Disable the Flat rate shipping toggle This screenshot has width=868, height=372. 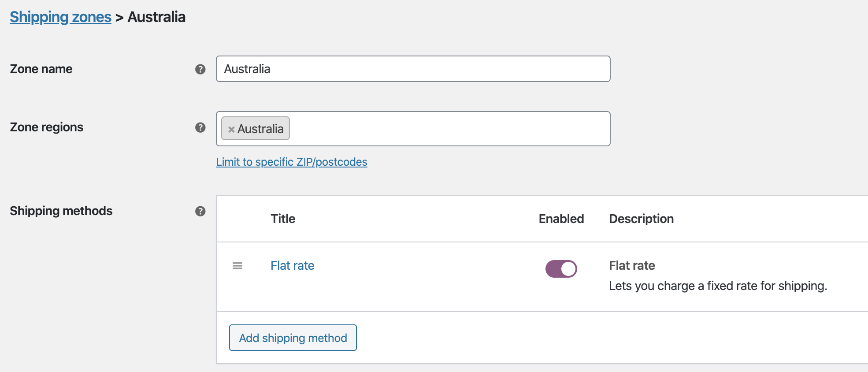561,268
